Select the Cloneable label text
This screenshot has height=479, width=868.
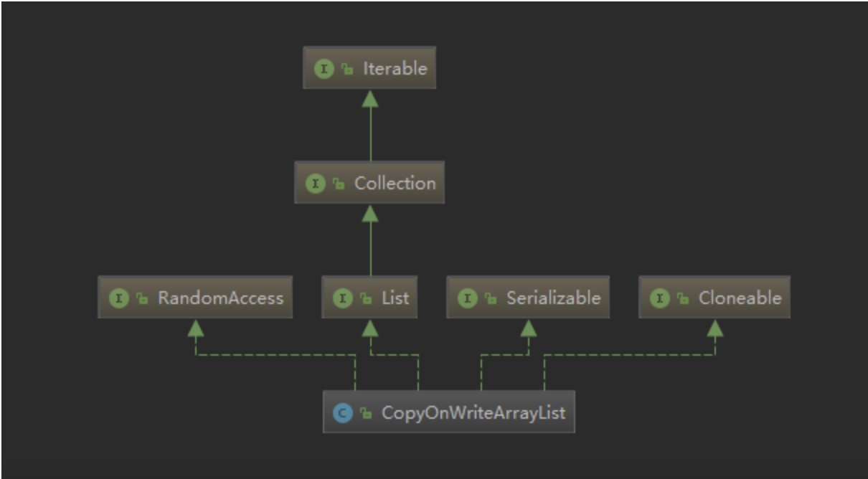point(740,298)
